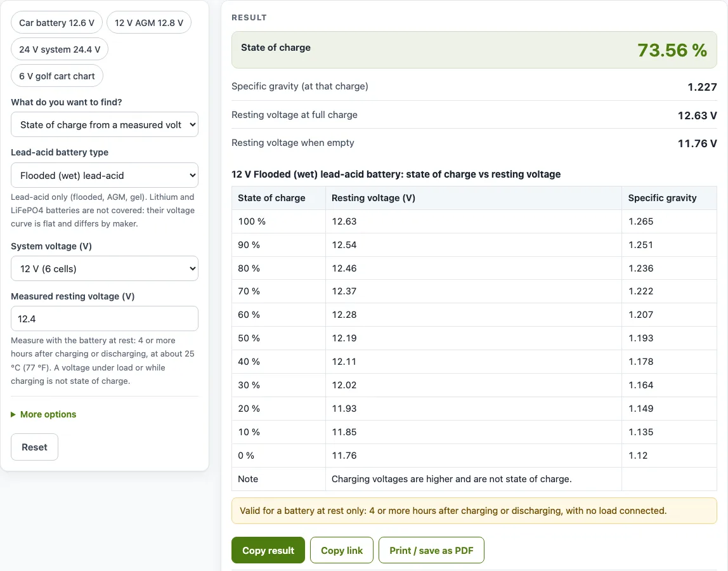
Task: Expand the More options section
Action: click(44, 414)
